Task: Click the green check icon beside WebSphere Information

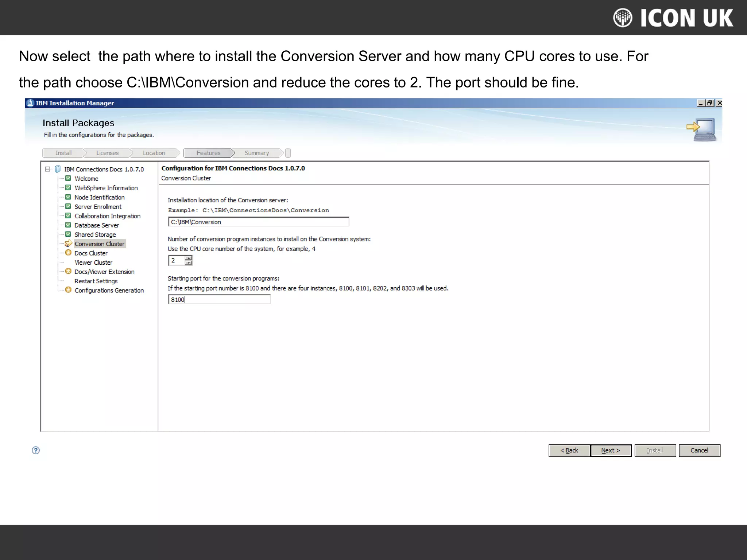Action: (68, 188)
